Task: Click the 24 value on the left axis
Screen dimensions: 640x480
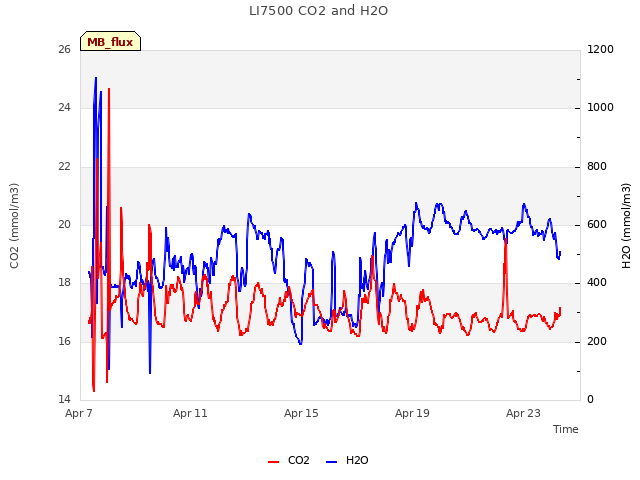Action: [x=64, y=108]
